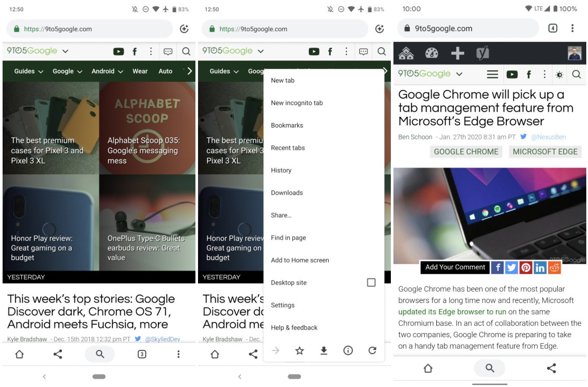
Task: Tap page info icon in Chrome menu
Action: 348,351
